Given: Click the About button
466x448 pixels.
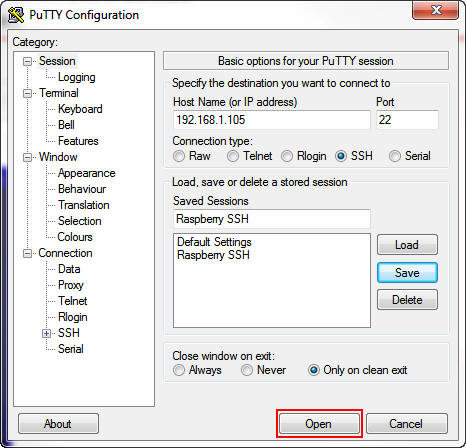Looking at the screenshot, I should (58, 424).
